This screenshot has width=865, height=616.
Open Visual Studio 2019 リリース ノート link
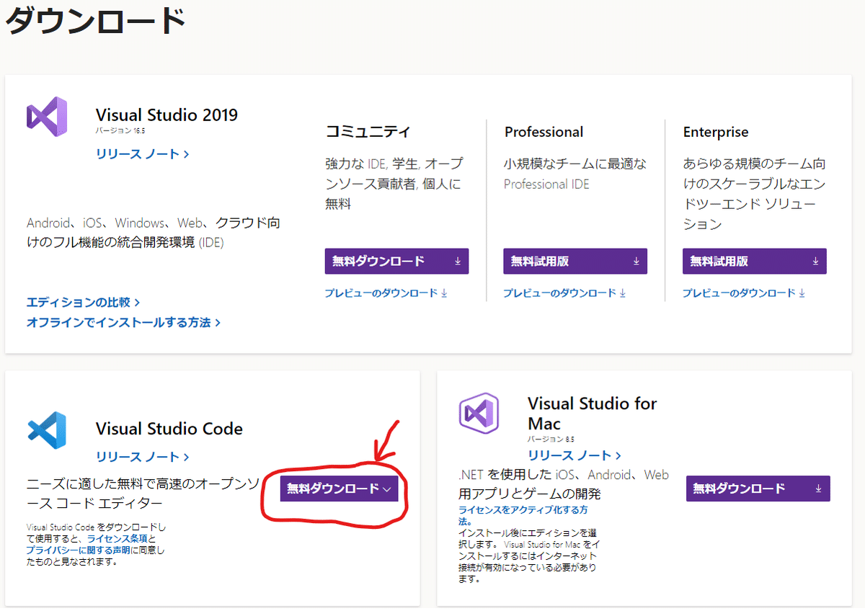(x=142, y=154)
